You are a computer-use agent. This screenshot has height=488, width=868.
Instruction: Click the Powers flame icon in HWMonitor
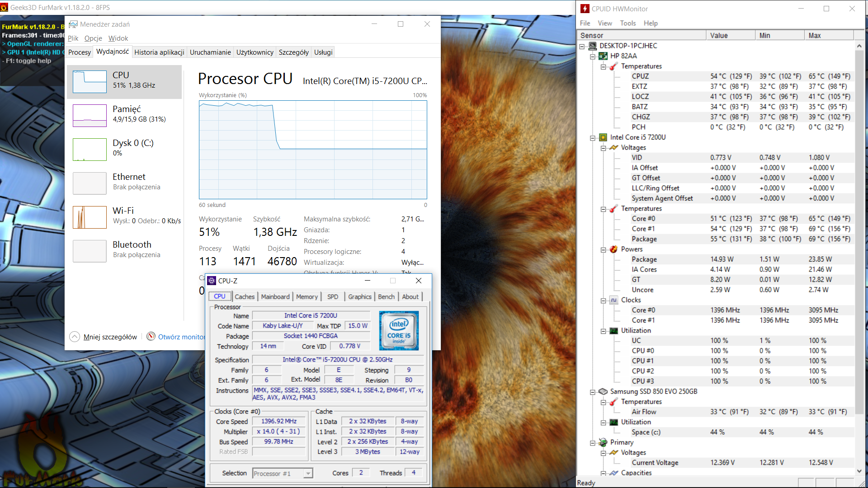[x=613, y=249]
